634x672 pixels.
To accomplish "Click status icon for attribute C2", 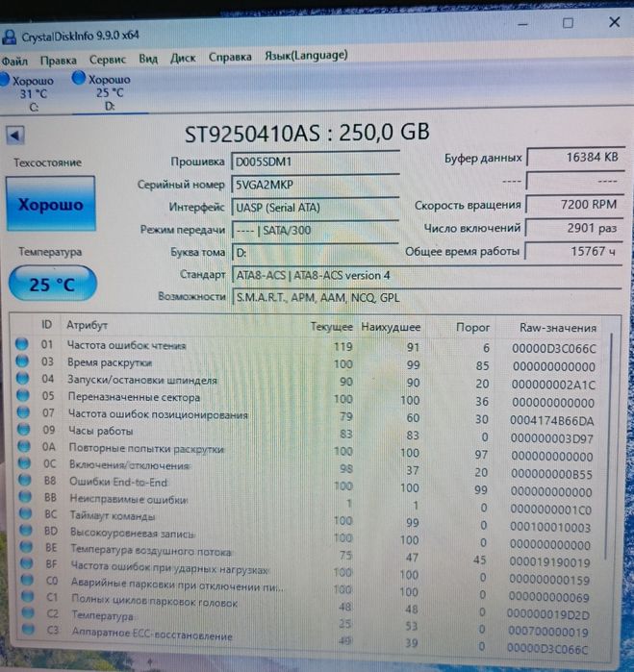I will tap(28, 612).
